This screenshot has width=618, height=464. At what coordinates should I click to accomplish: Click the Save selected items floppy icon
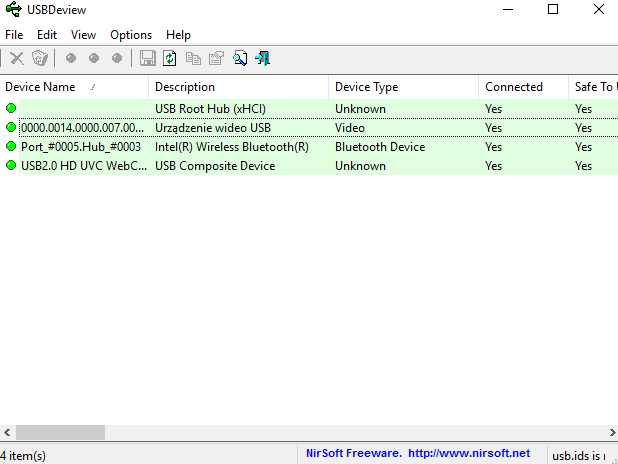point(148,58)
